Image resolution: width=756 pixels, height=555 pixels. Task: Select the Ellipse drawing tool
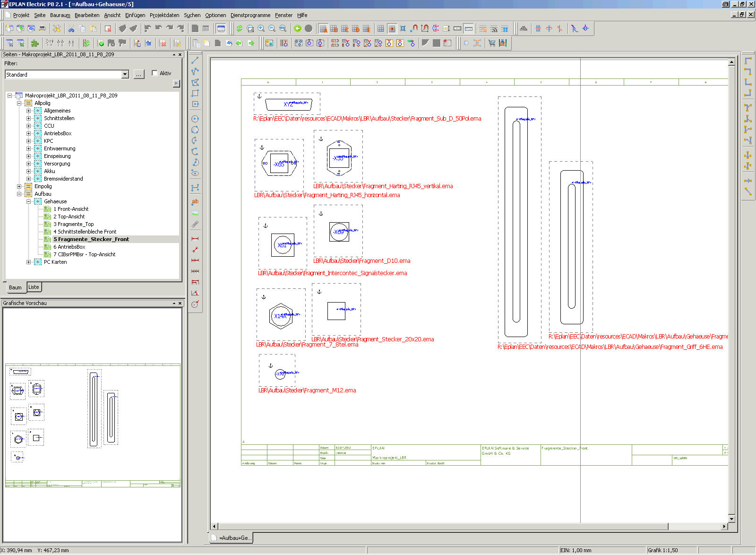195,173
